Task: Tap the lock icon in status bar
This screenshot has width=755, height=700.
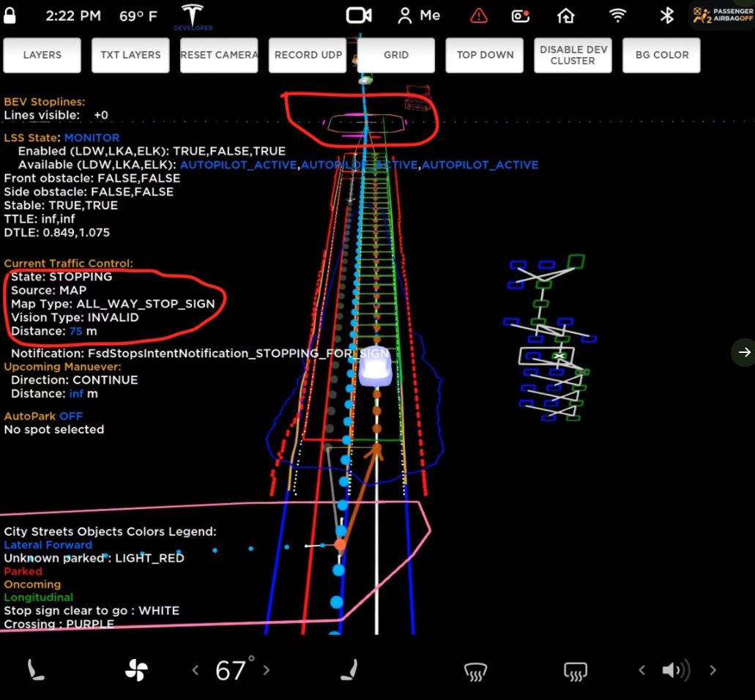Action: (x=10, y=15)
